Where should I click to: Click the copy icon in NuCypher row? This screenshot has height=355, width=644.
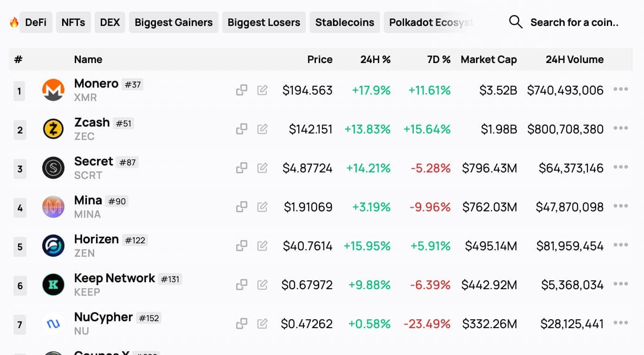(241, 323)
